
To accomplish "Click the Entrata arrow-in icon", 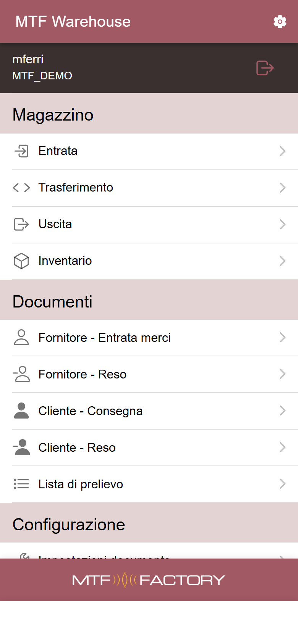I will [x=21, y=151].
